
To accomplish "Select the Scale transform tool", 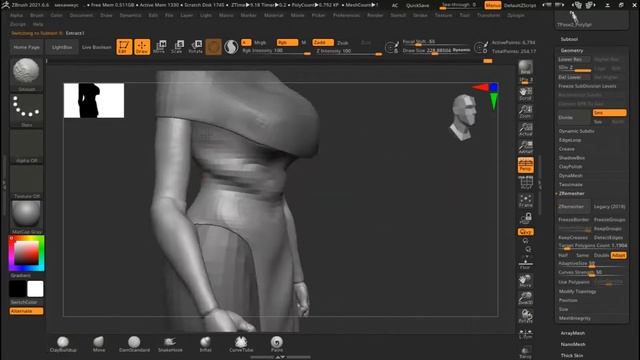I will (178, 47).
